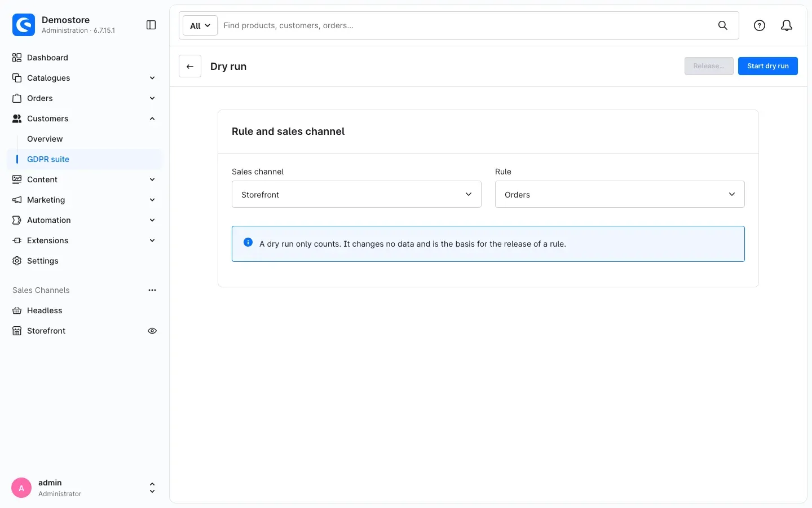Click the Headless basket icon

17,310
